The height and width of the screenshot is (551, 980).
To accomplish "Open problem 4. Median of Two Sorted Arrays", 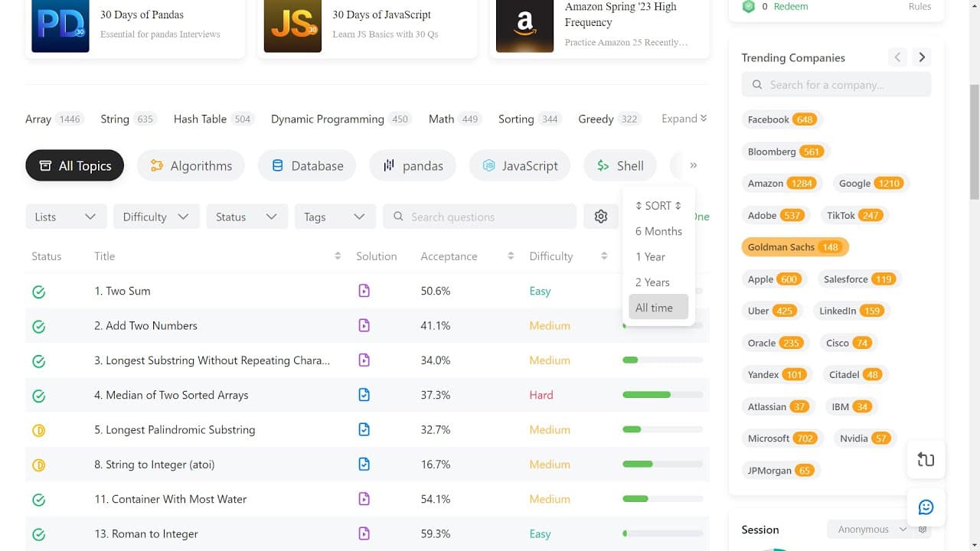I will (x=171, y=395).
